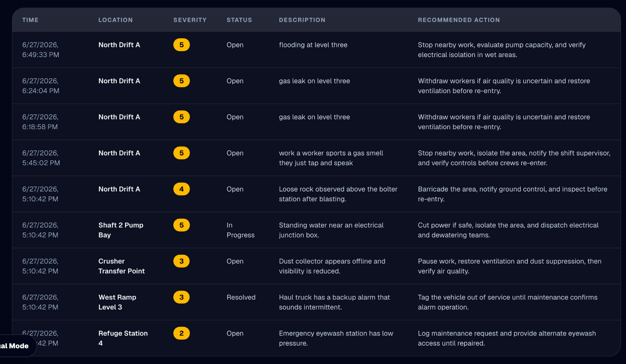
Task: Click 'Withdraw workers' action in 6:24:04 PM row
Action: (504, 86)
